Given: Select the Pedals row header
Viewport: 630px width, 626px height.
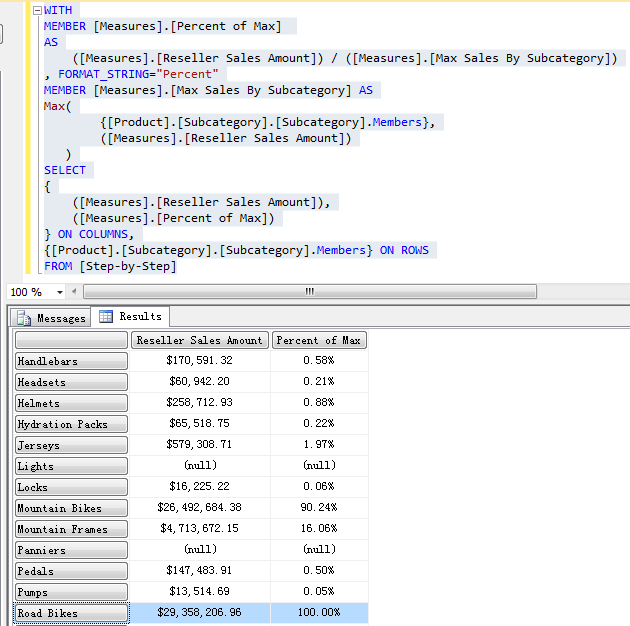Looking at the screenshot, I should coord(72,571).
